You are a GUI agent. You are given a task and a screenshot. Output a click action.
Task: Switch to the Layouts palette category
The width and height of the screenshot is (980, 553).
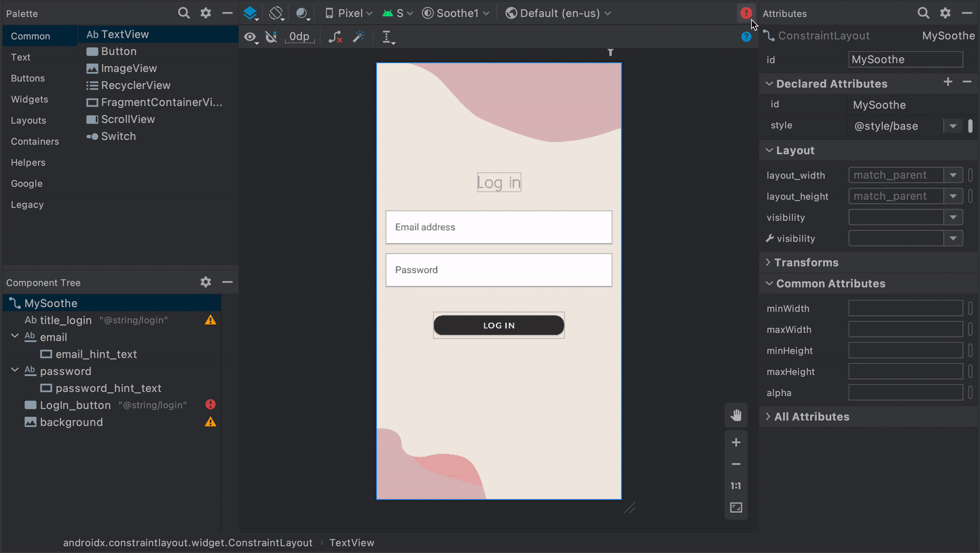tap(28, 120)
